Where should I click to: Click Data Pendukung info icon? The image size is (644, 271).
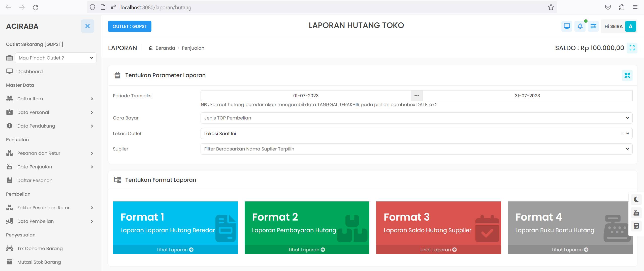(9, 126)
